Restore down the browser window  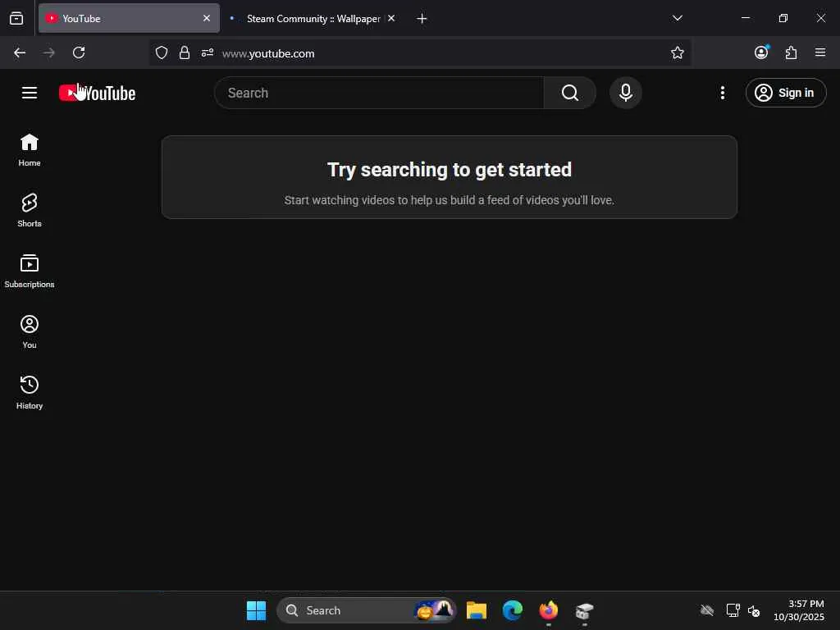tap(783, 18)
